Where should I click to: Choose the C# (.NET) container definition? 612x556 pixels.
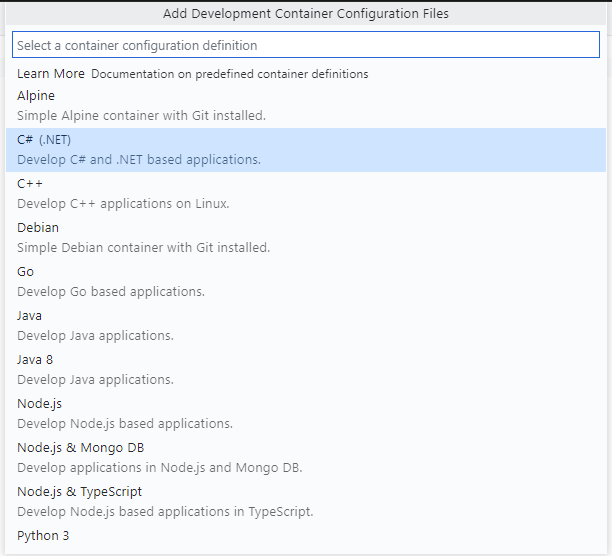click(306, 150)
